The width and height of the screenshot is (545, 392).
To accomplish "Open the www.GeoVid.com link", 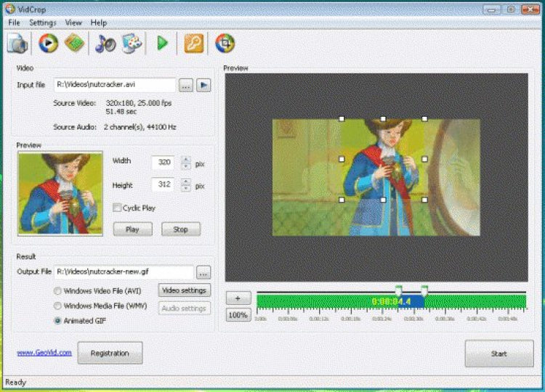I will 44,353.
